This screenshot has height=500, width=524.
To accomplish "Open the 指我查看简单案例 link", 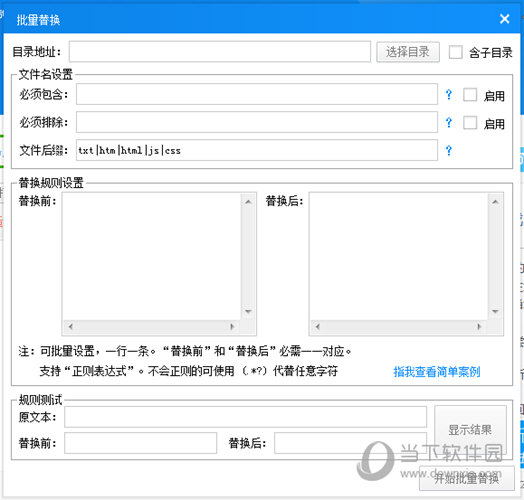I will (x=437, y=372).
